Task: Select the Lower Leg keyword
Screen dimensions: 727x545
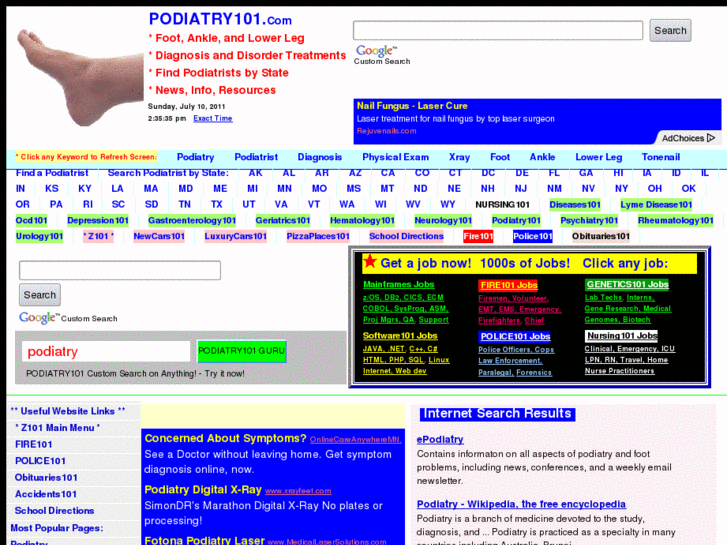Action: click(599, 157)
